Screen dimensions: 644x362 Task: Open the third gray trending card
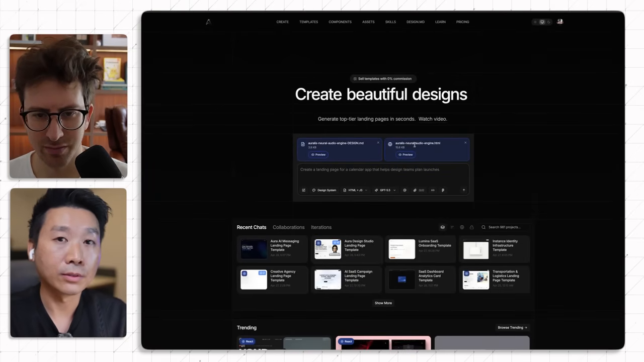point(482,343)
